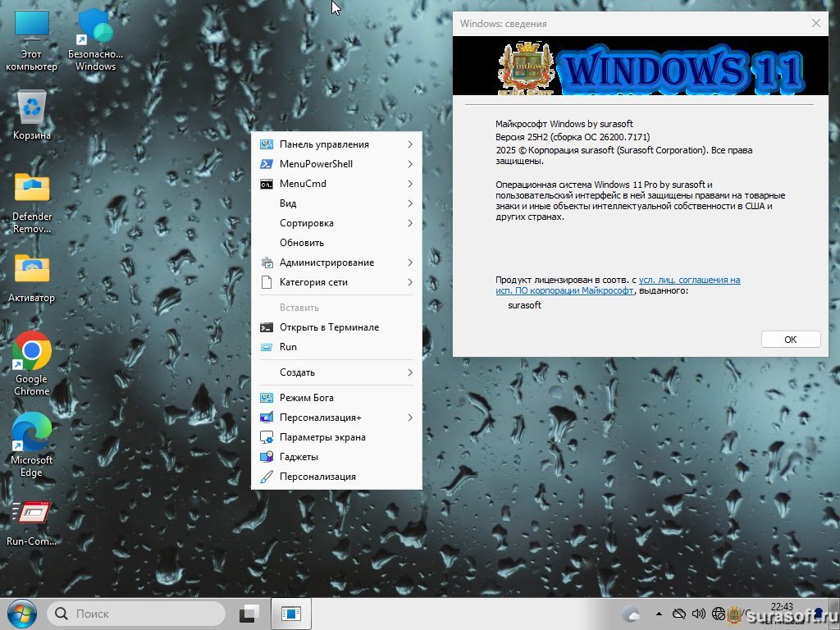The width and height of the screenshot is (840, 630).
Task: Expand the 'Панель управления' submenu arrow
Action: pos(410,144)
